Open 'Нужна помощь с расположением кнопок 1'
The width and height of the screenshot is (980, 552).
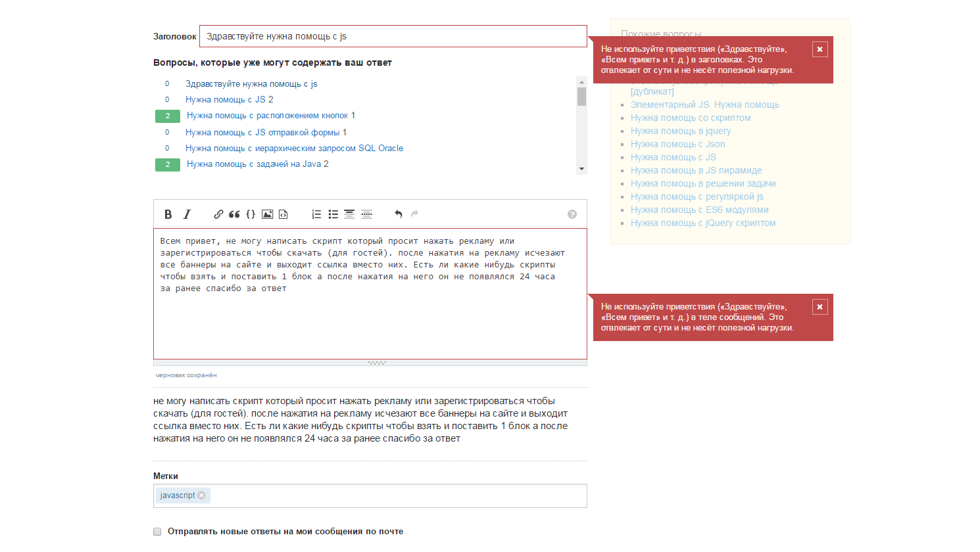[x=271, y=116]
